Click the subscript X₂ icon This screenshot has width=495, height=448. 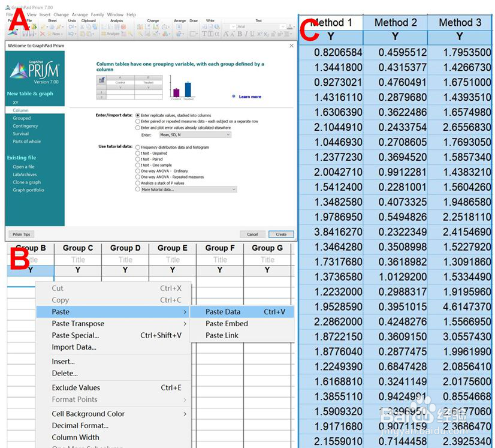tap(266, 34)
